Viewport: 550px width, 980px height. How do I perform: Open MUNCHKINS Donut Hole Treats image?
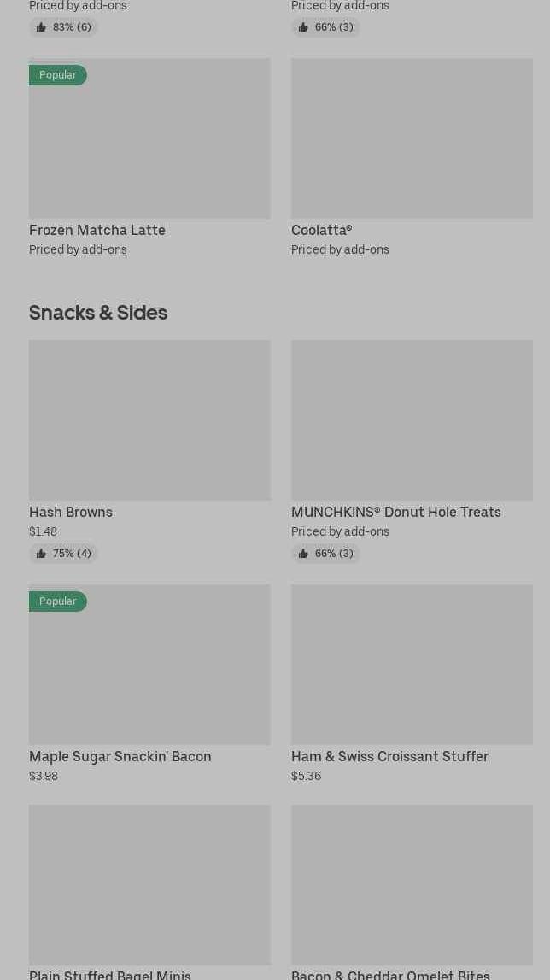(x=412, y=420)
